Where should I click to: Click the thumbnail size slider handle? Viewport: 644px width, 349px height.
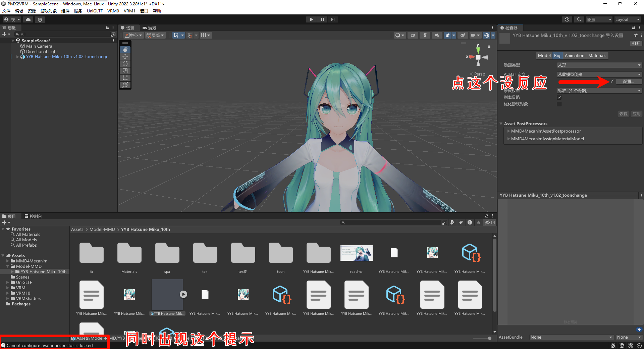pyautogui.click(x=490, y=338)
